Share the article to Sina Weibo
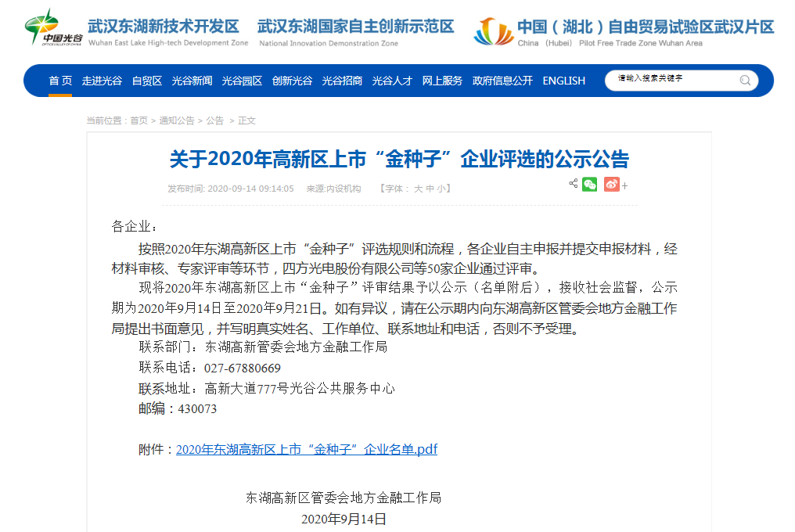Viewport: 795px width, 532px height. point(611,185)
